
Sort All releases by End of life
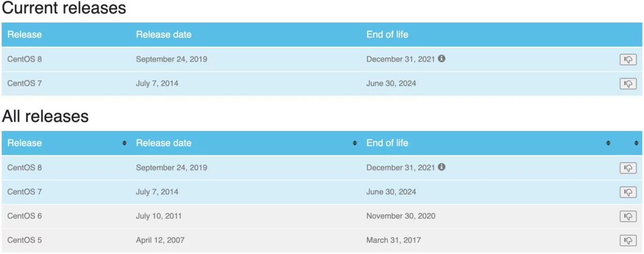(608, 143)
